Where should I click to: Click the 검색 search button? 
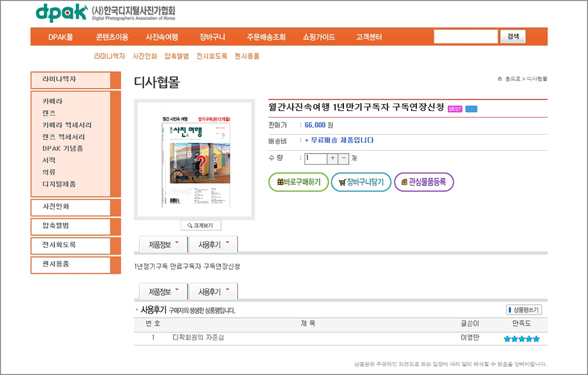point(513,36)
